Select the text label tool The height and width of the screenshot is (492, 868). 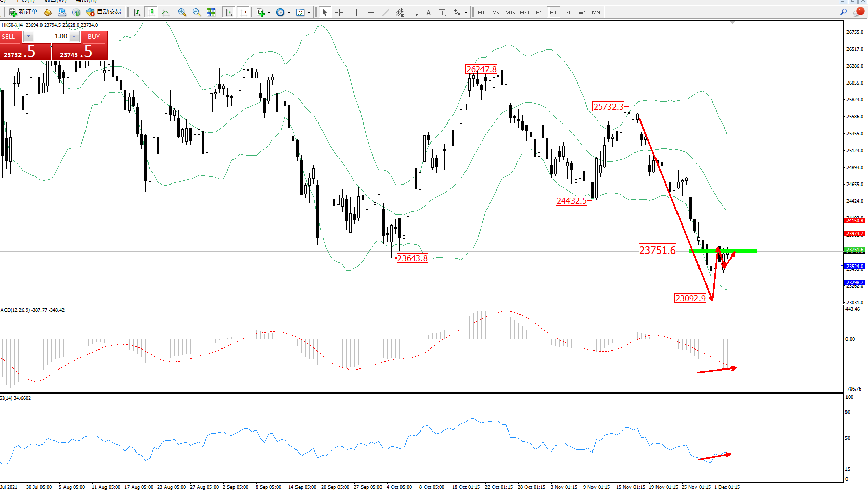428,12
